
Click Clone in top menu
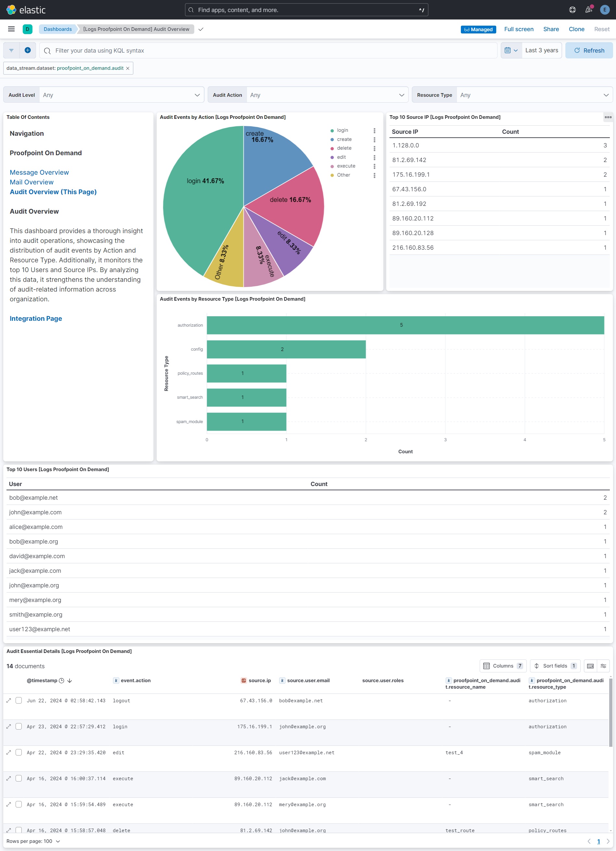coord(576,29)
